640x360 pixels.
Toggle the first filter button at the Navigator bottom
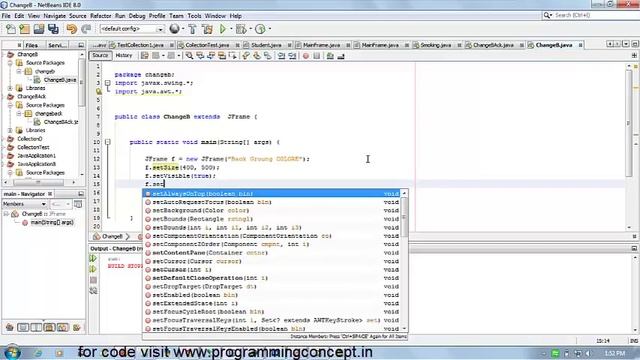pos(9,327)
